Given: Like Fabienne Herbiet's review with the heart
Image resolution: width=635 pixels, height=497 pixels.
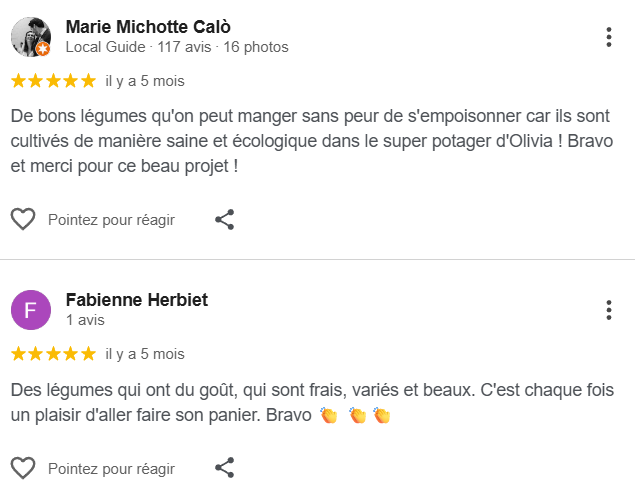Looking at the screenshot, I should (x=23, y=467).
